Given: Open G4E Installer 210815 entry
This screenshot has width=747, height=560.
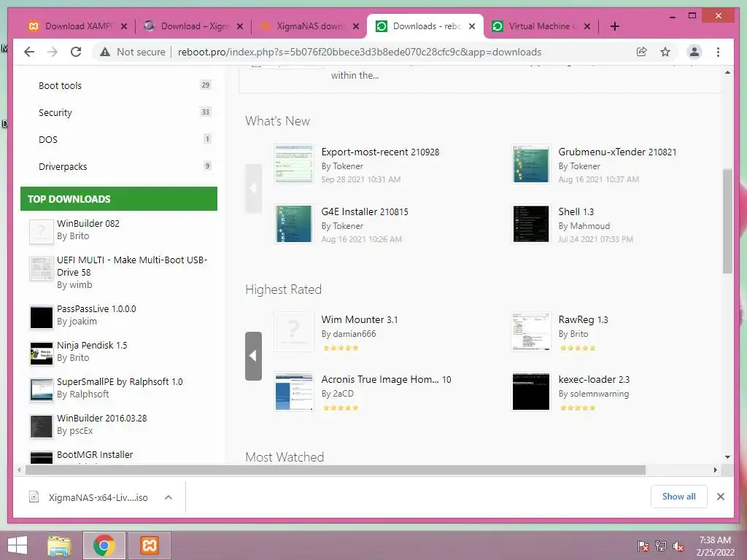Looking at the screenshot, I should 365,212.
